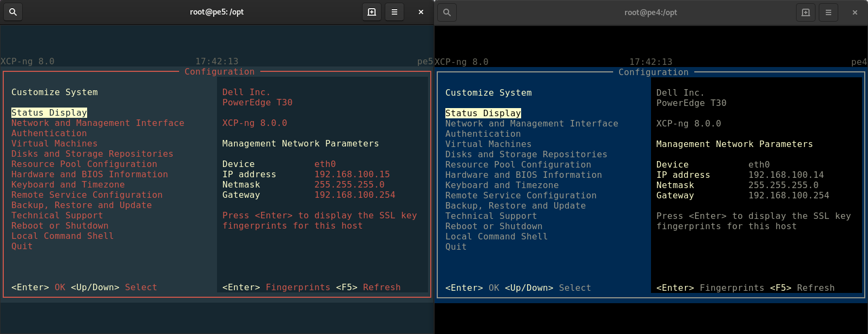The image size is (868, 334).
Task: Click the Refresh hint in pe4 footer
Action: [x=816, y=288]
